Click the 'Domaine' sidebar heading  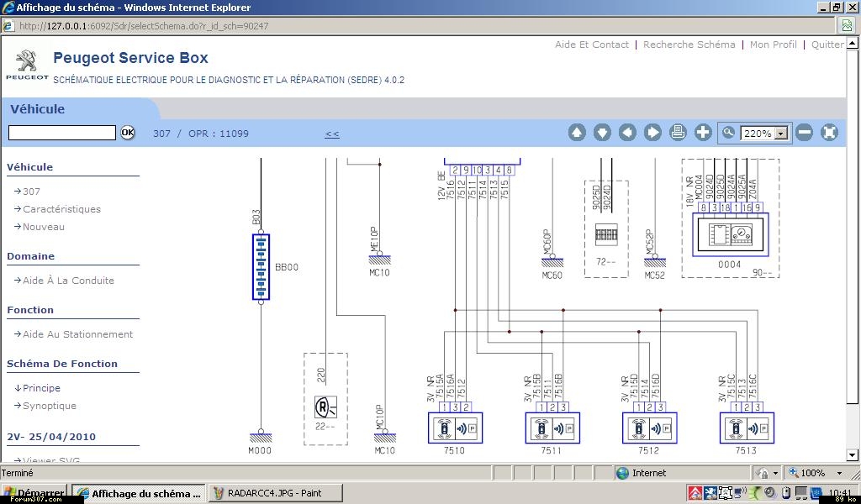[x=30, y=256]
